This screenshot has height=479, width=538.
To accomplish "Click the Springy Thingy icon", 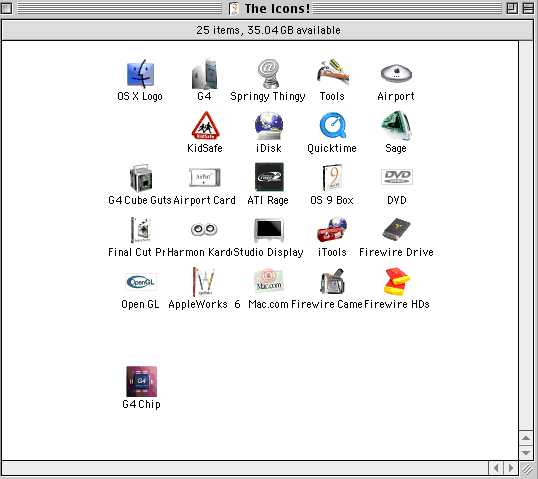I will coord(268,74).
